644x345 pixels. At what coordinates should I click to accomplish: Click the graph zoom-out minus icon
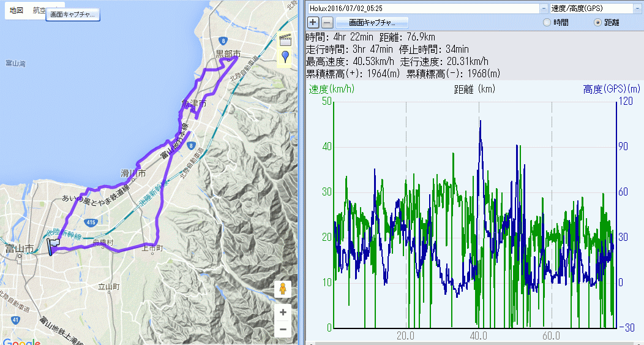[x=328, y=22]
